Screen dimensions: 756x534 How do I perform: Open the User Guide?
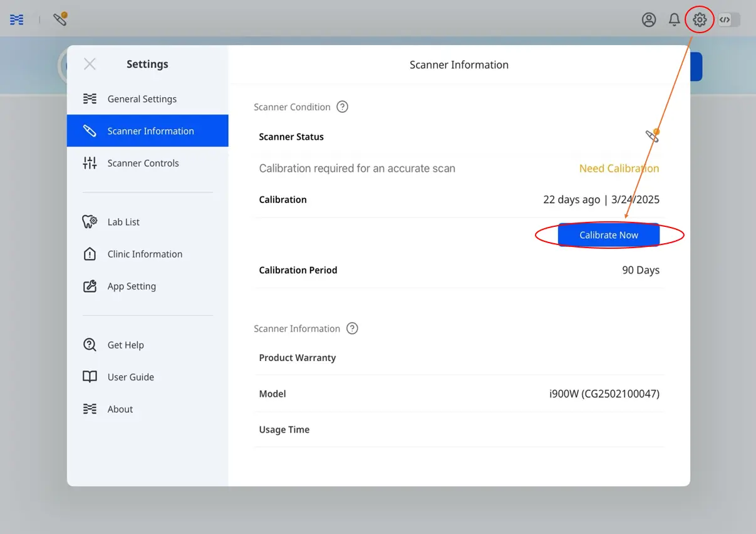(130, 377)
